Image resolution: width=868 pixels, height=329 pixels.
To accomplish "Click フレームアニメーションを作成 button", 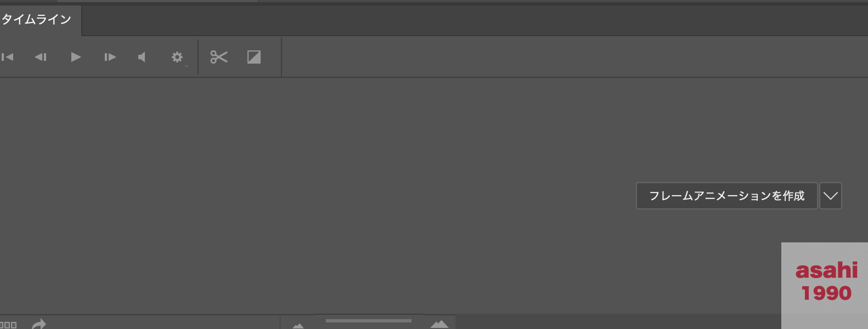I will click(x=726, y=196).
